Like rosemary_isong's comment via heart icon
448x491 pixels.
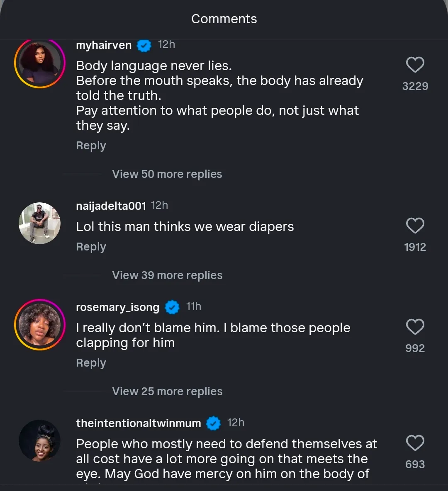point(415,327)
